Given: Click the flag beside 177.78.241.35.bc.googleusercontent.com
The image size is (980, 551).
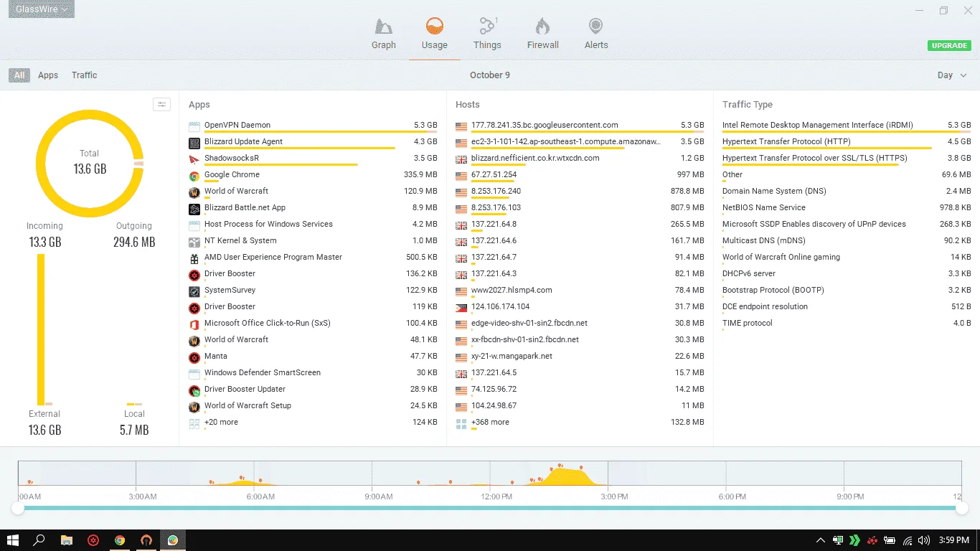Looking at the screenshot, I should [x=461, y=126].
